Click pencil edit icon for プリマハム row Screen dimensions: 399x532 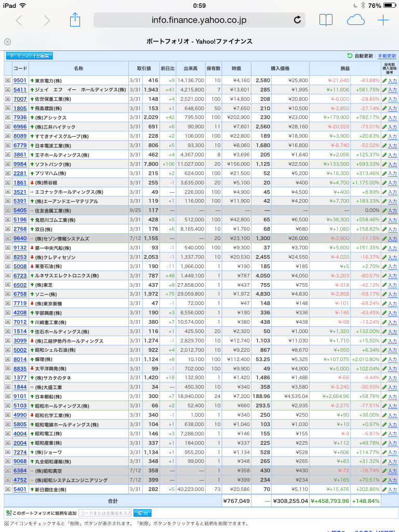coord(384,174)
